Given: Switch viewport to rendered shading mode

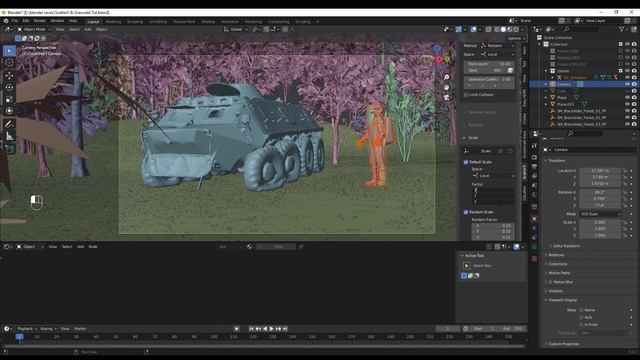Looking at the screenshot, I should point(516,29).
